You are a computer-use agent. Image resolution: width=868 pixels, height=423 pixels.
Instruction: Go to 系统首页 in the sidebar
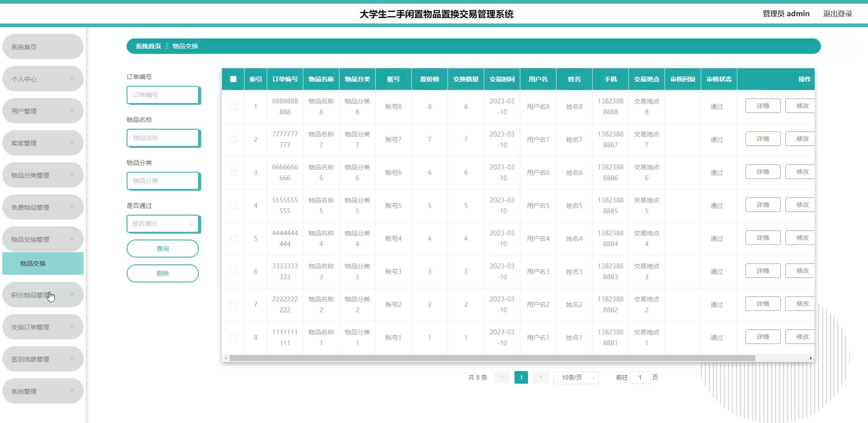[43, 47]
